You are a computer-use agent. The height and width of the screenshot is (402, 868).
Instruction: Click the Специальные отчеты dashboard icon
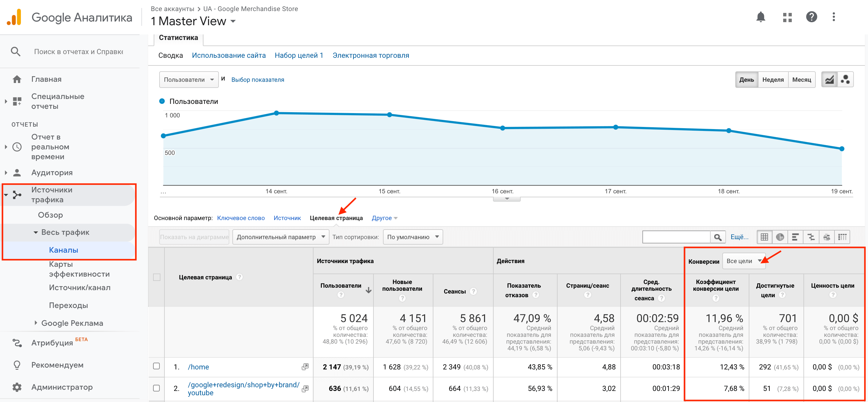[x=17, y=101]
